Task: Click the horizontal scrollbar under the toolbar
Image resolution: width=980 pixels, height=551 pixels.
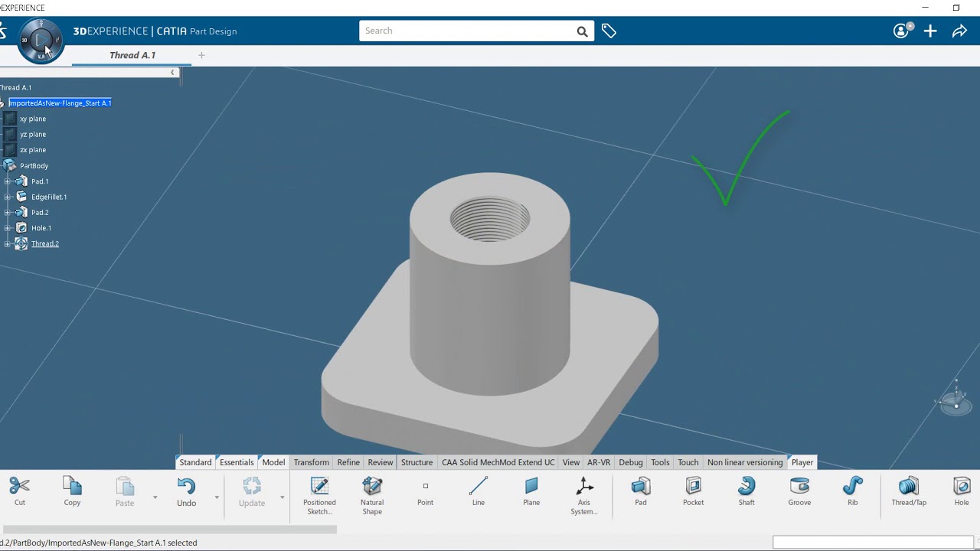Action: (170, 529)
